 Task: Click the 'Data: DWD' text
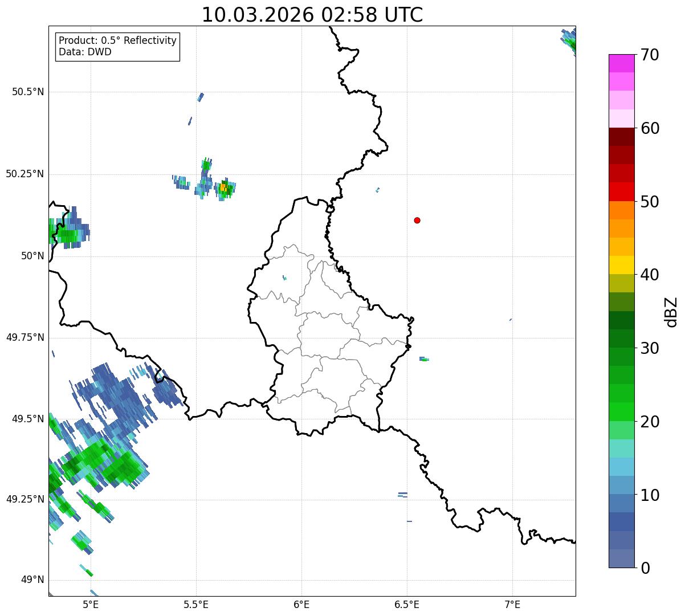(85, 52)
